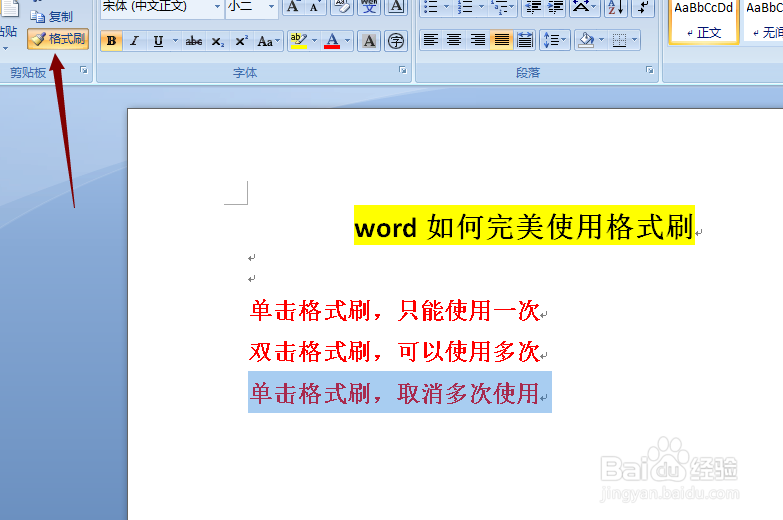Click the title 'word 如何完美使用格式刷'
Screen dimensions: 783x520
(524, 225)
